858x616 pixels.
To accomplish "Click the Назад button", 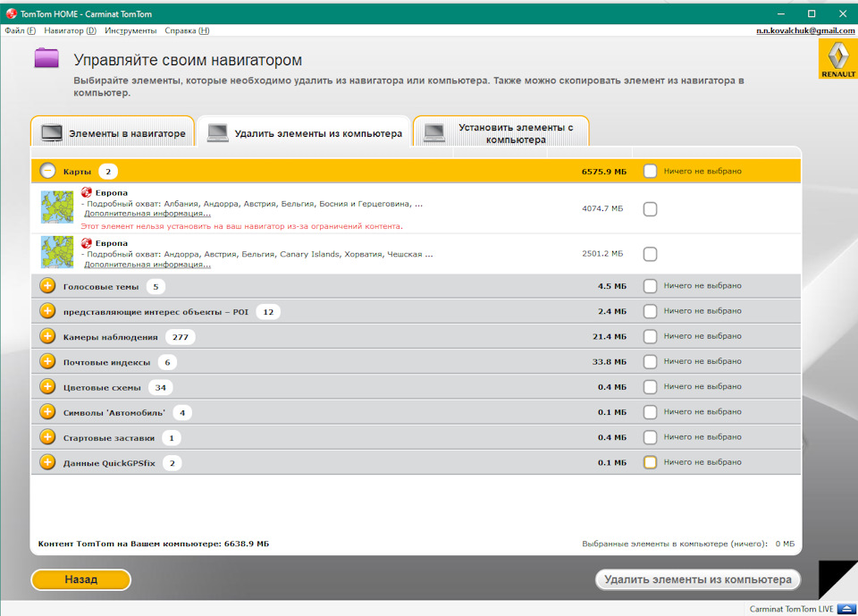I will 81,579.
